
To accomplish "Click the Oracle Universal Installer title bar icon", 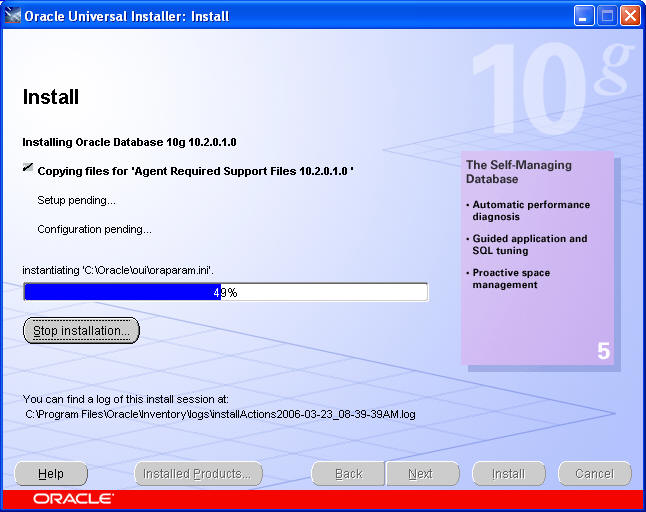I will pyautogui.click(x=13, y=16).
